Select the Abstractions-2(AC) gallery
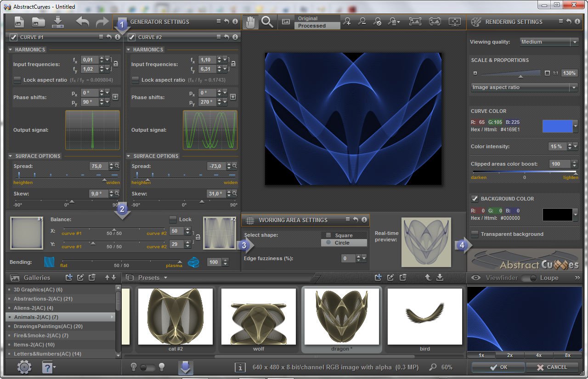This screenshot has width=588, height=379. [x=43, y=299]
